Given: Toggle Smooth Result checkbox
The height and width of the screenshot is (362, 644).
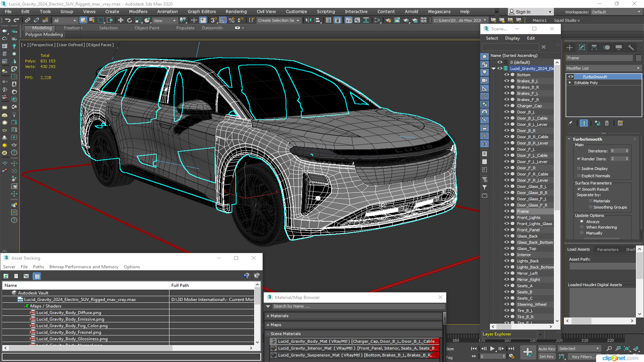Looking at the screenshot, I should point(579,189).
